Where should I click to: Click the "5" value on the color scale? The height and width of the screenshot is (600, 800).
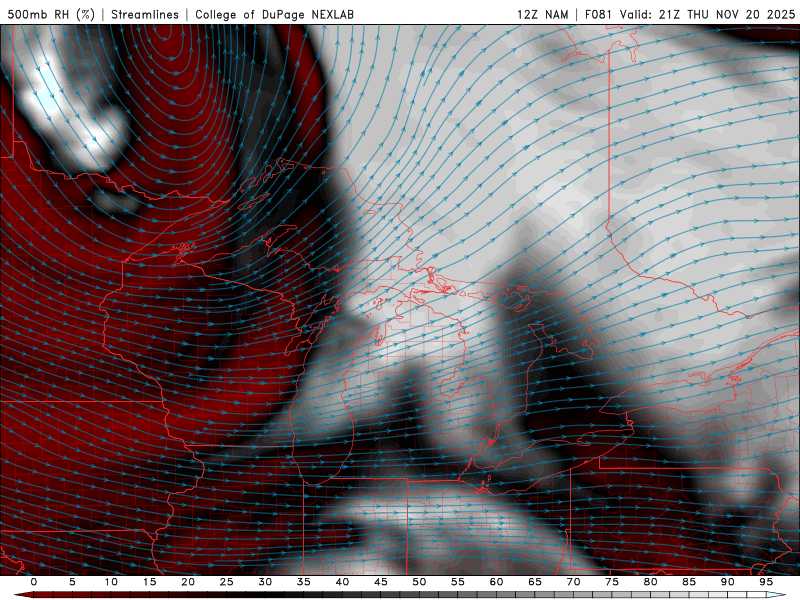[72, 582]
